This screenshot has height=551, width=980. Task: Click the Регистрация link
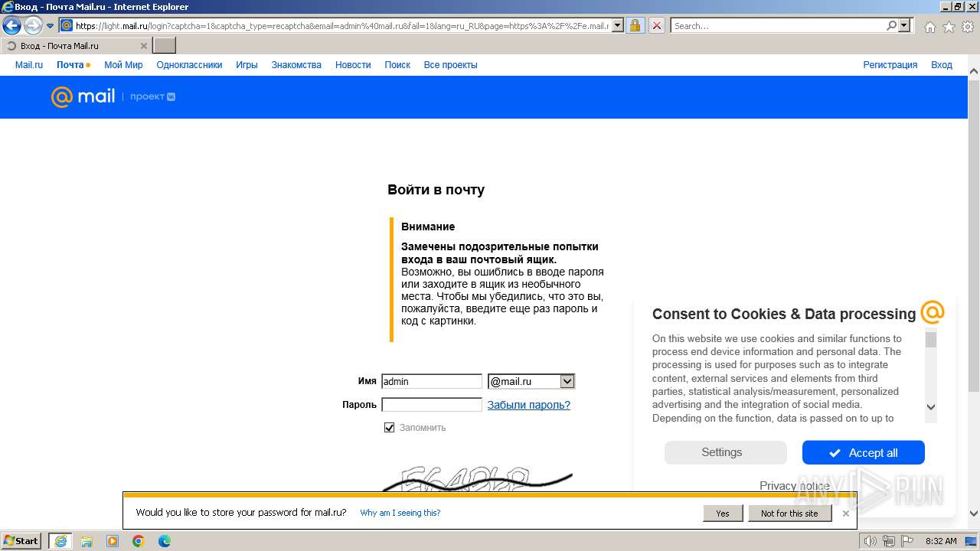(890, 65)
